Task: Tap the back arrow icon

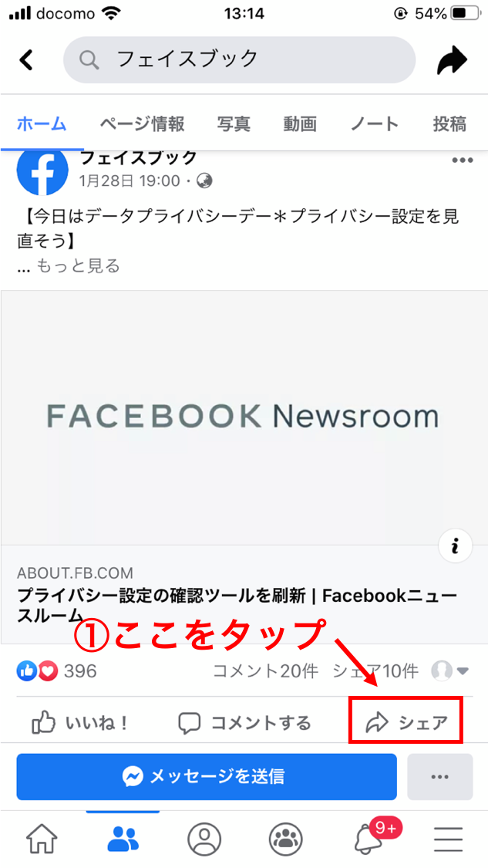Action: (x=26, y=59)
